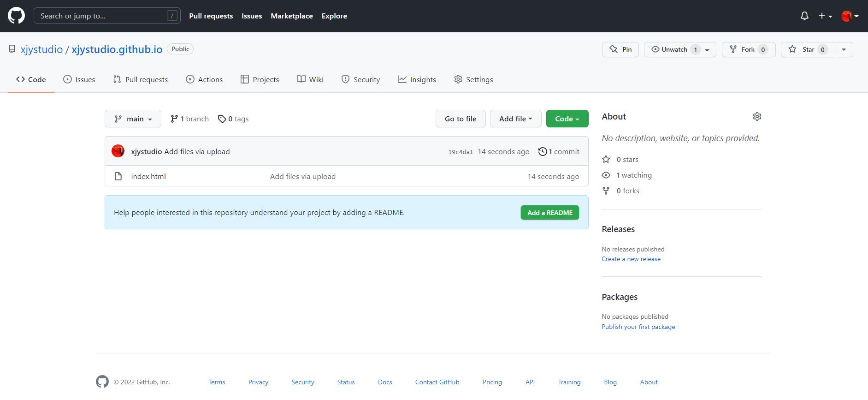The image size is (868, 400).
Task: Click the xjystudio commit author avatar
Action: click(x=118, y=151)
